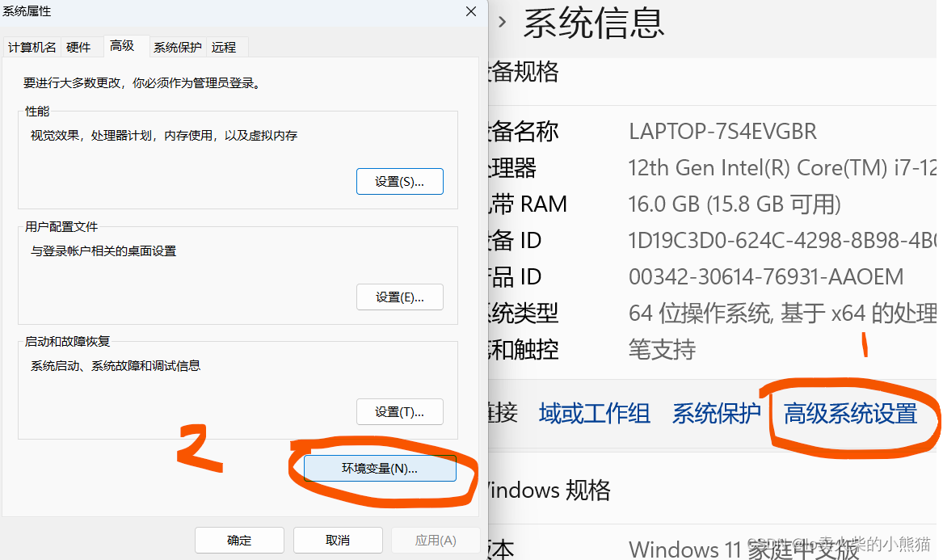Viewport: 943px width, 560px height.
Task: Select the 高级 tab
Action: tap(122, 46)
